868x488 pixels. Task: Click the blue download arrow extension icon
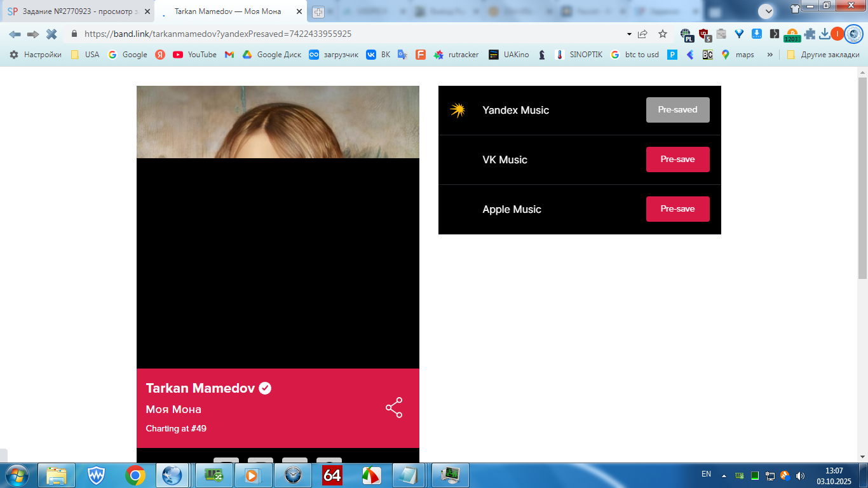pyautogui.click(x=757, y=34)
